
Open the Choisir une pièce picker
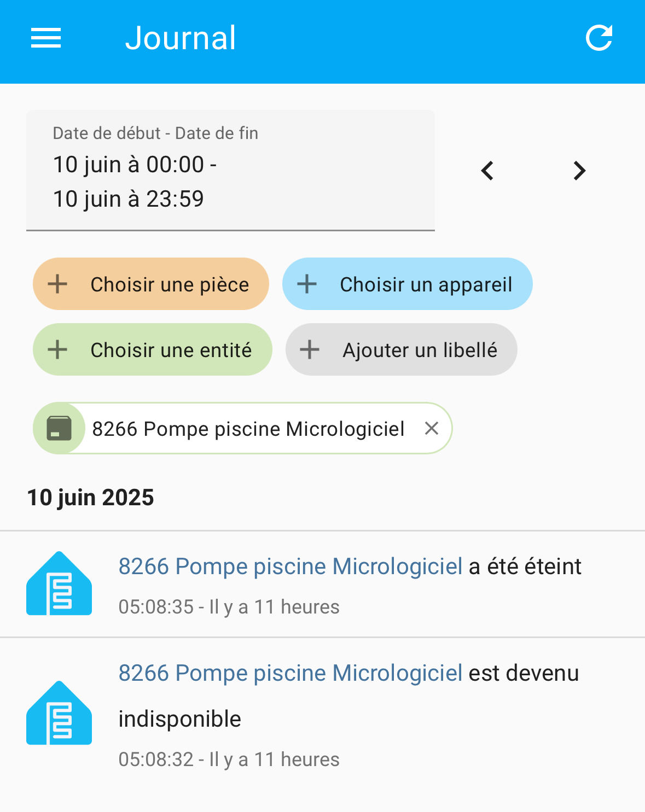coord(151,284)
